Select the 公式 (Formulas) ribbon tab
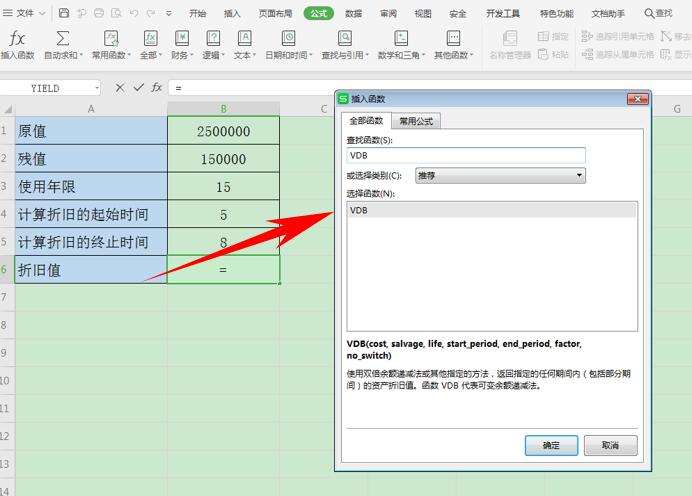The height and width of the screenshot is (496, 692). coord(319,13)
